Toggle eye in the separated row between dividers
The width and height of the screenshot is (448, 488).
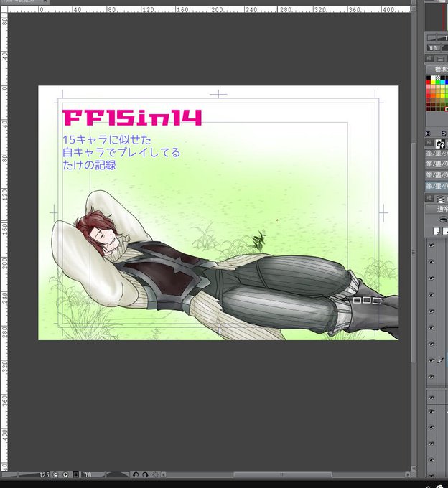431,398
